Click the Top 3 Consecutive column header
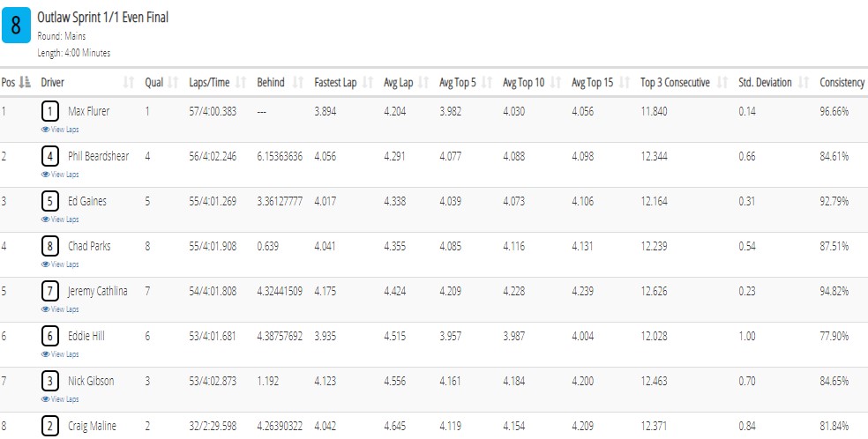 coord(676,83)
